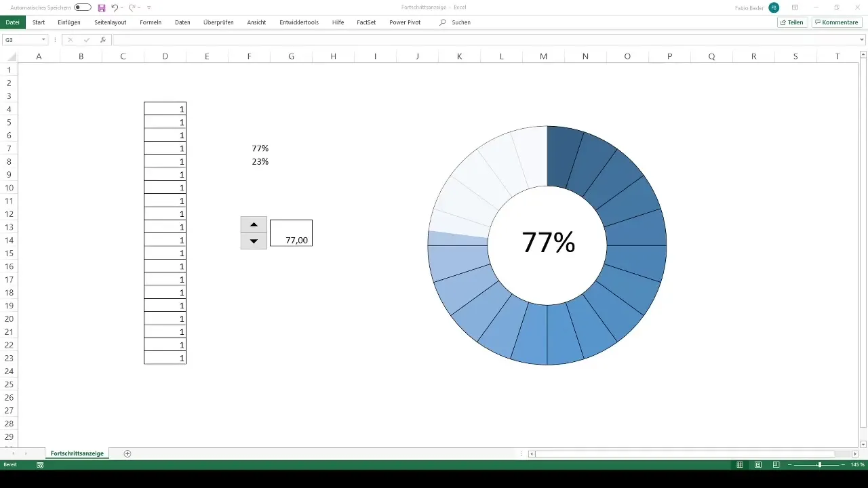
Task: Open the Seitenlayout ribbon tab
Action: click(x=110, y=22)
